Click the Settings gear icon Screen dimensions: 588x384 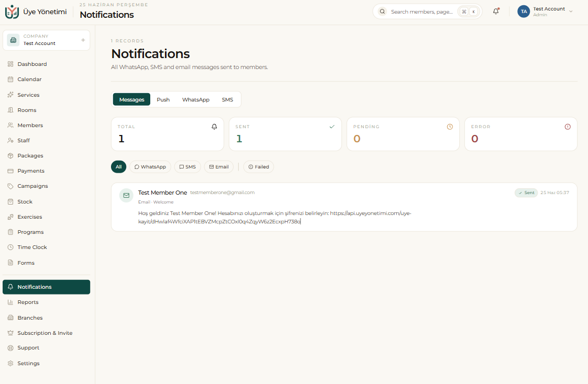click(x=10, y=364)
